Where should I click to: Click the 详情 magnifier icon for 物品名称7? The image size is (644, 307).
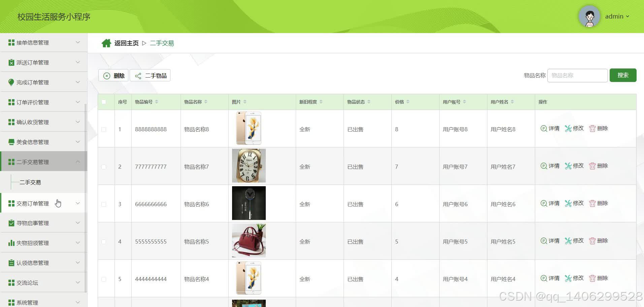tap(544, 166)
